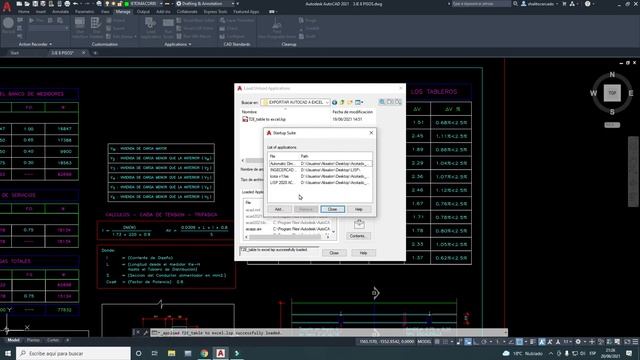This screenshot has width=640, height=360.
Task: Toggle grid display in status bar
Action: (x=437, y=342)
